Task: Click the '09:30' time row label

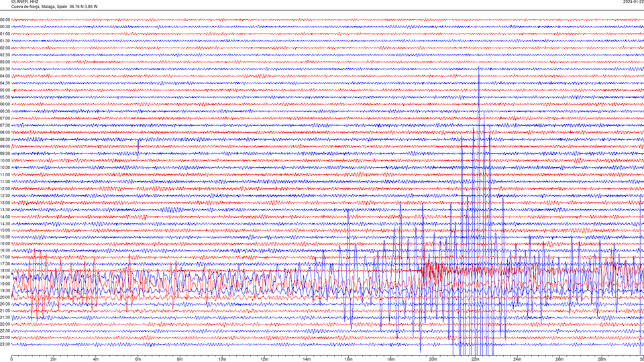Action: (5, 154)
